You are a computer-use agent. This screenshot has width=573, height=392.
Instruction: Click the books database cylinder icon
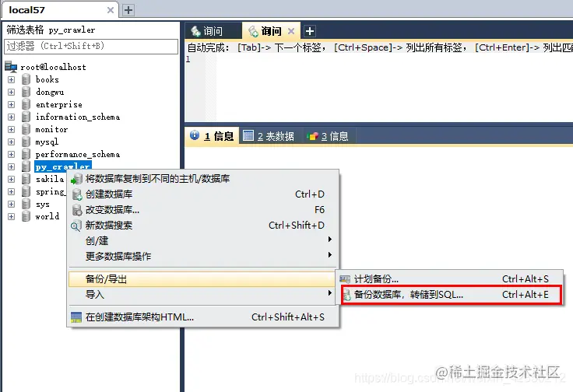click(26, 79)
